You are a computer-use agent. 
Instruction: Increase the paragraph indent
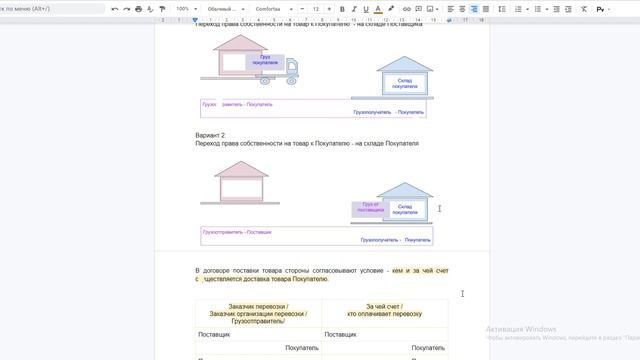coord(568,9)
